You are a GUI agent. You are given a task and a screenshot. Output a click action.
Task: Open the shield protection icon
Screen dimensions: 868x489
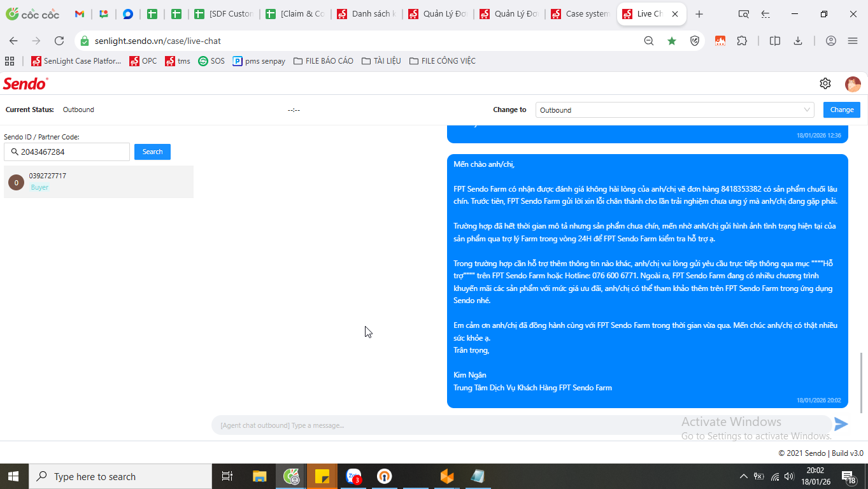click(x=695, y=41)
